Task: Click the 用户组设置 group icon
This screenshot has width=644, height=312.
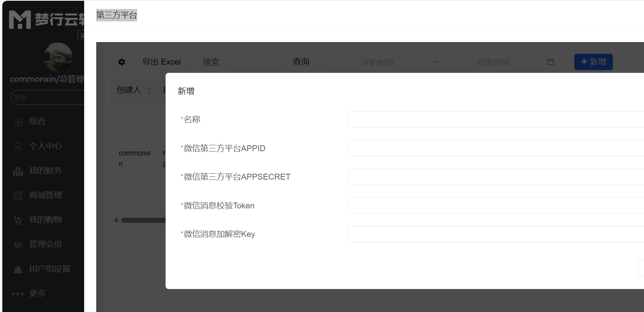Action: click(x=18, y=269)
